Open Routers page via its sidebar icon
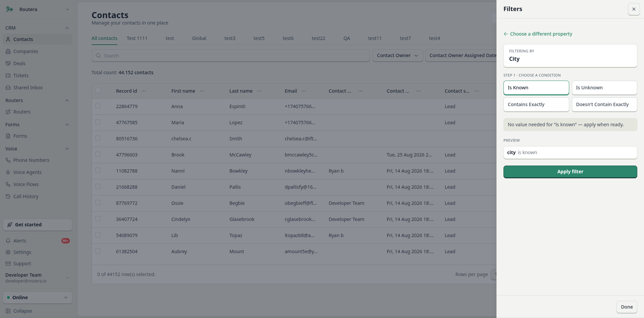This screenshot has width=644, height=318. pyautogui.click(x=8, y=112)
